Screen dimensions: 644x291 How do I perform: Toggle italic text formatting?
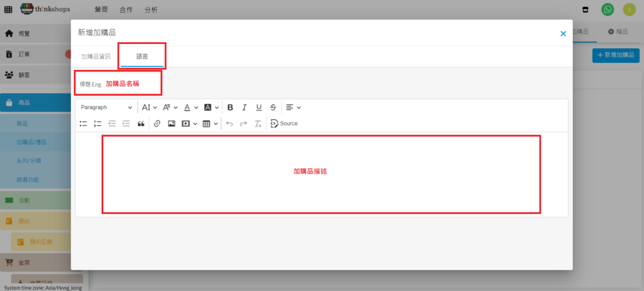[245, 108]
